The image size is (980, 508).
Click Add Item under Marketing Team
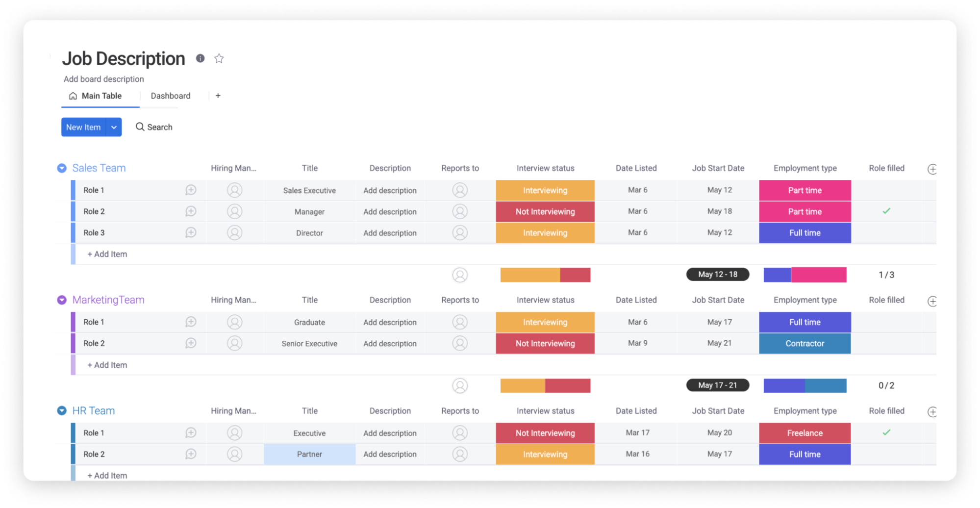(107, 365)
